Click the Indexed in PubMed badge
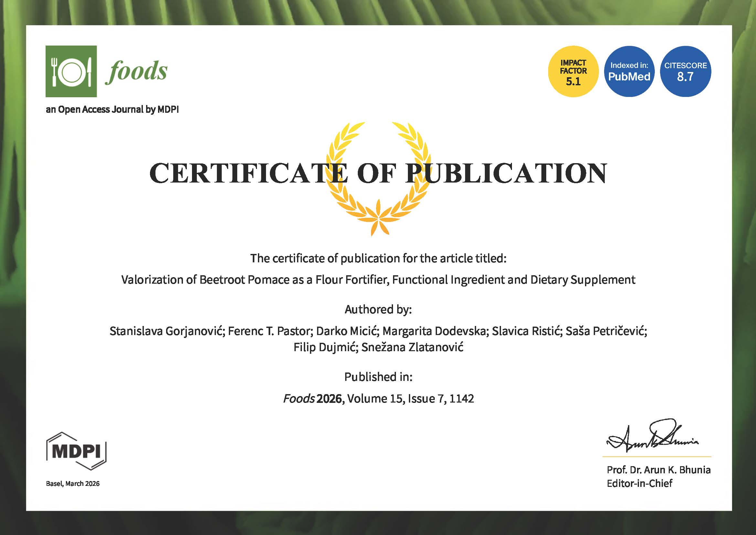The image size is (756, 535). (x=629, y=71)
